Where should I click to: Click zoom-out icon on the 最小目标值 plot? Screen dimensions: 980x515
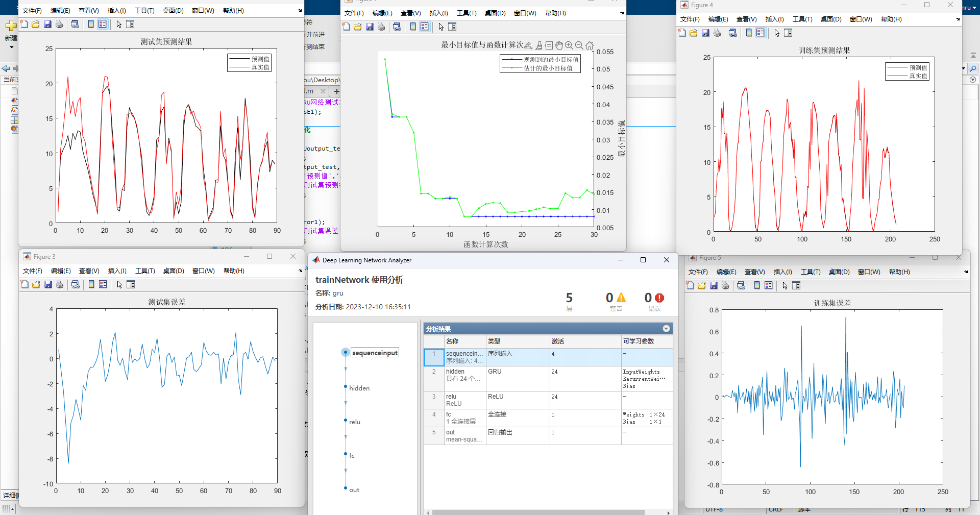click(579, 45)
